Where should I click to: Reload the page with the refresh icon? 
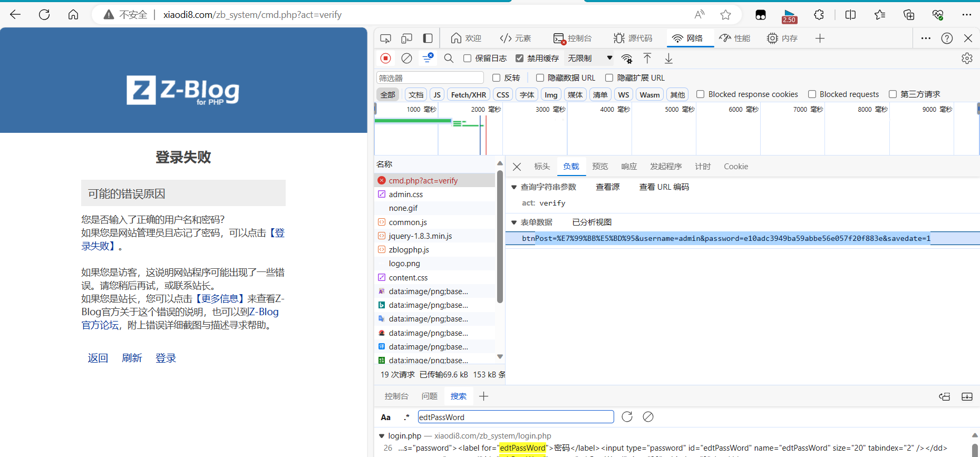44,15
